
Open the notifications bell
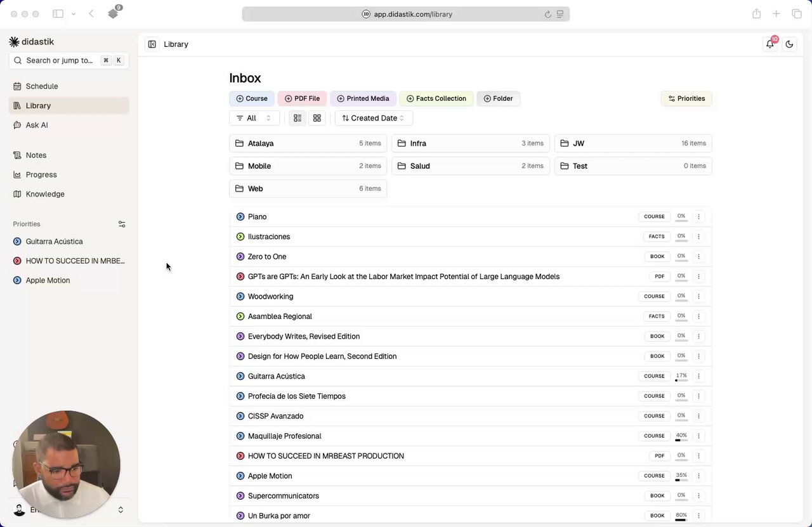[770, 44]
